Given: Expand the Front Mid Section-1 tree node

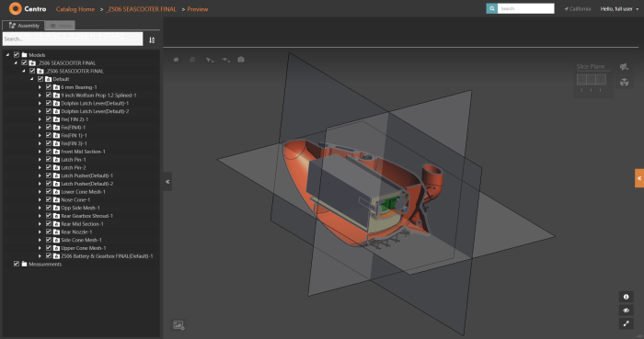Looking at the screenshot, I should point(40,152).
